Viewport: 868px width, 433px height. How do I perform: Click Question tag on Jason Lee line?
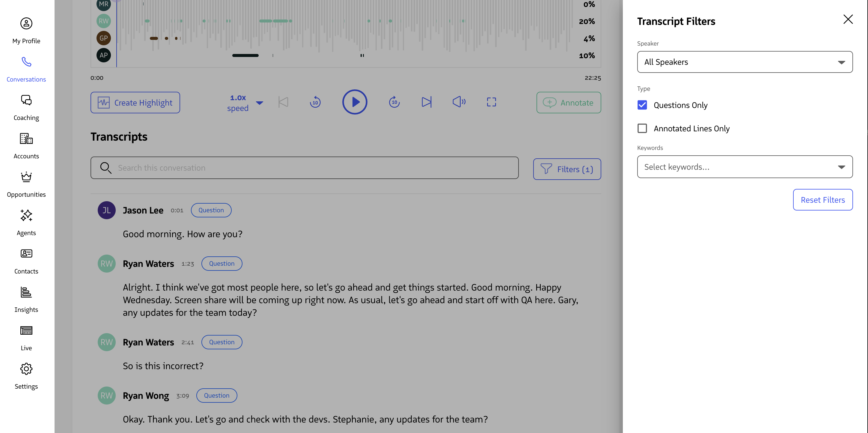211,210
